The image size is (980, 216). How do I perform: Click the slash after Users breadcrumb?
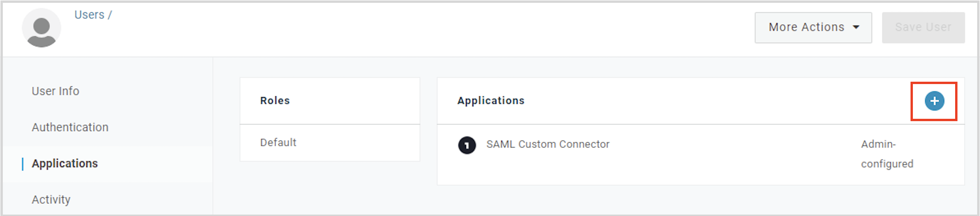[110, 15]
